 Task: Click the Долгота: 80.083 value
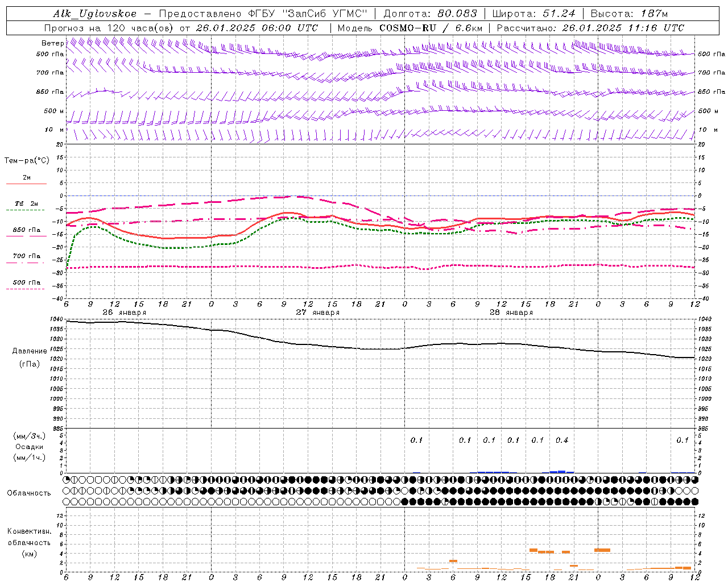coord(431,14)
